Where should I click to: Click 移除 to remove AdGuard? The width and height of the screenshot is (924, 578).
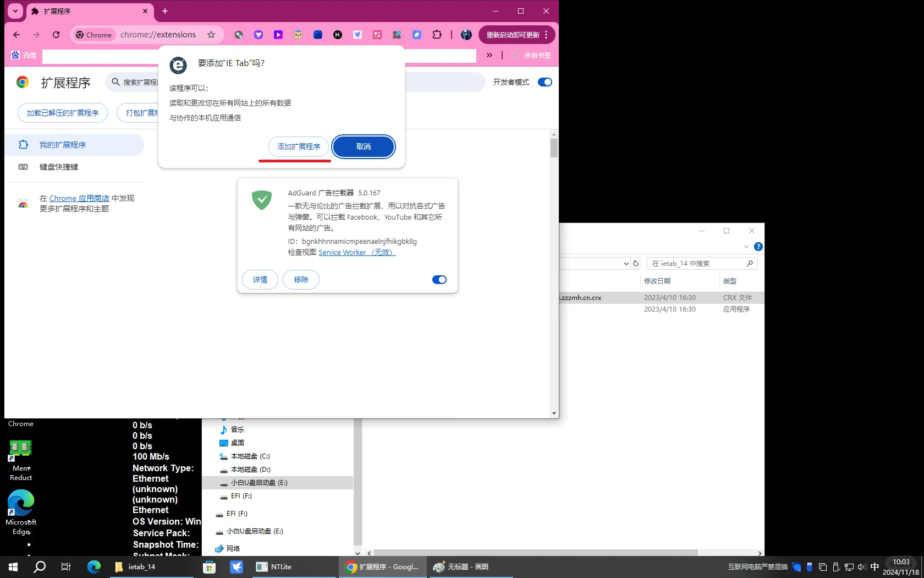(301, 280)
